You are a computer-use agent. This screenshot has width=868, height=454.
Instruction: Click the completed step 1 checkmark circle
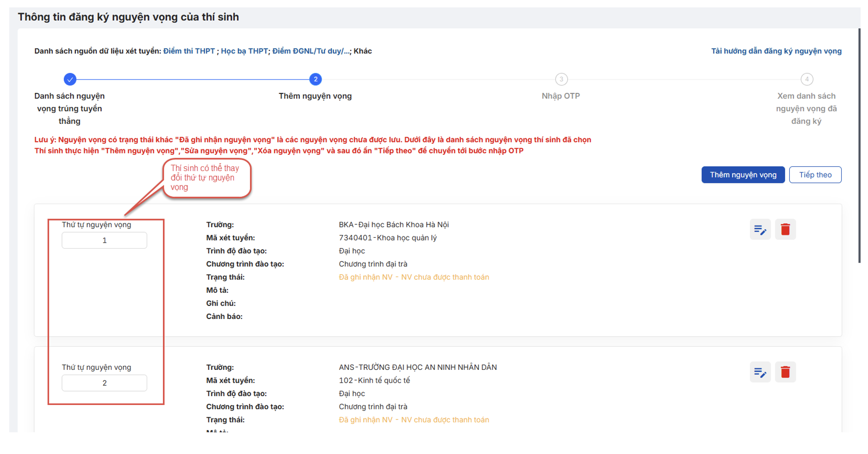70,80
